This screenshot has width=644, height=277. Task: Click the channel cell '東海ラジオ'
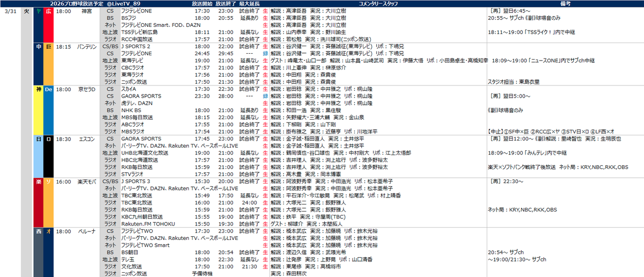point(133,74)
